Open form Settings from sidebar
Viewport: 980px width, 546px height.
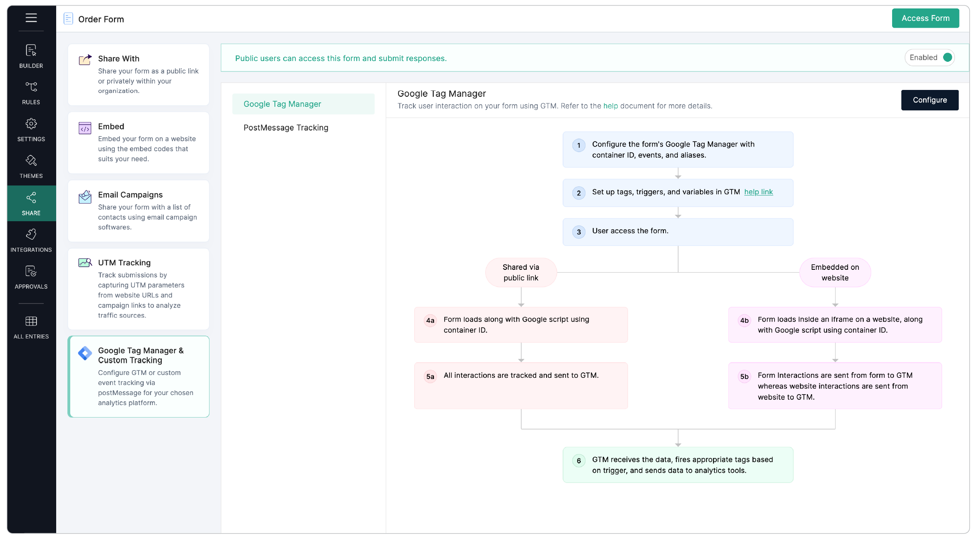31,129
